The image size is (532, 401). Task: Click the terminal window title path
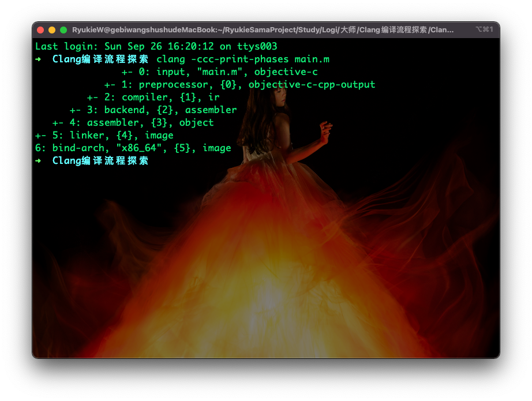pyautogui.click(x=263, y=30)
